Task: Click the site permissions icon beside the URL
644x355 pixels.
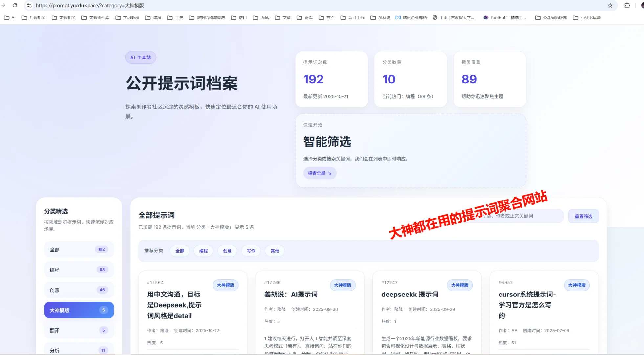Action: point(29,5)
